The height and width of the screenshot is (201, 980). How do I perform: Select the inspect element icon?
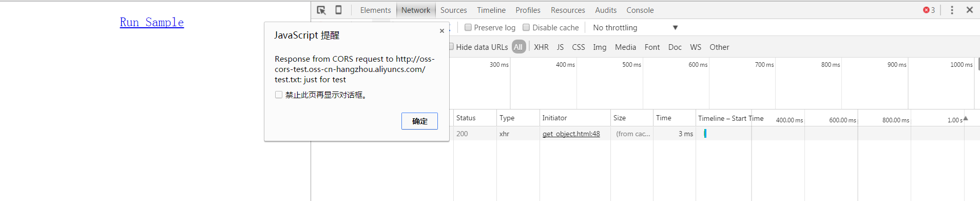(321, 10)
